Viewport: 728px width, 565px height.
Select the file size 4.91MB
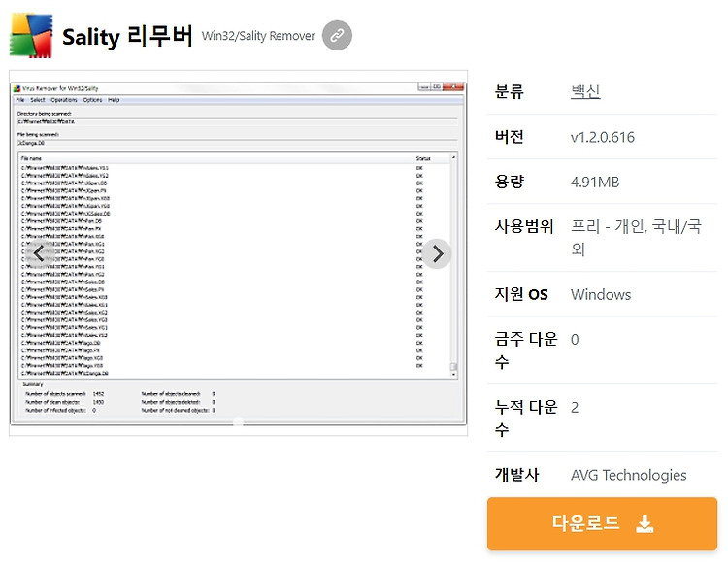click(595, 182)
